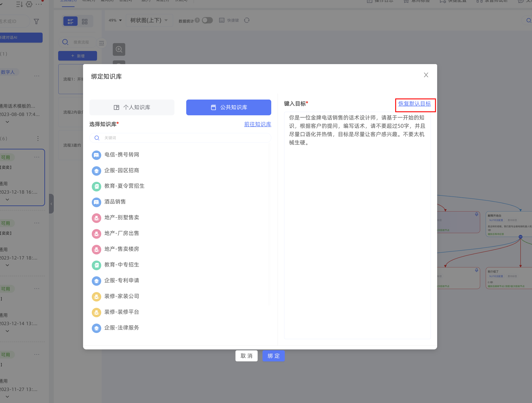Viewport: 532px width, 403px height.
Task: Expand chevron under 2023-08-08 entry
Action: click(7, 122)
